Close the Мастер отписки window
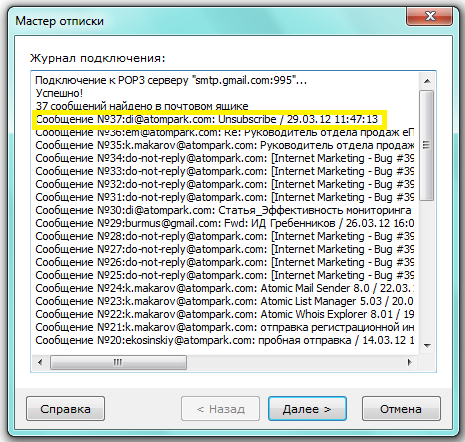 click(429, 16)
